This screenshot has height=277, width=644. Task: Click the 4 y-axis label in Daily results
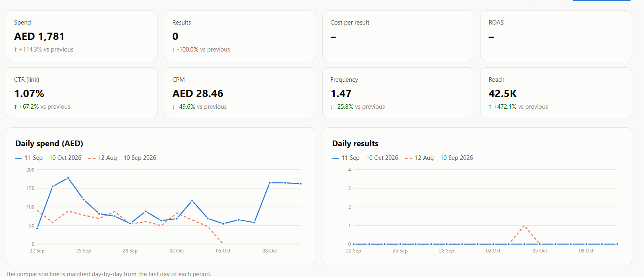pos(350,170)
